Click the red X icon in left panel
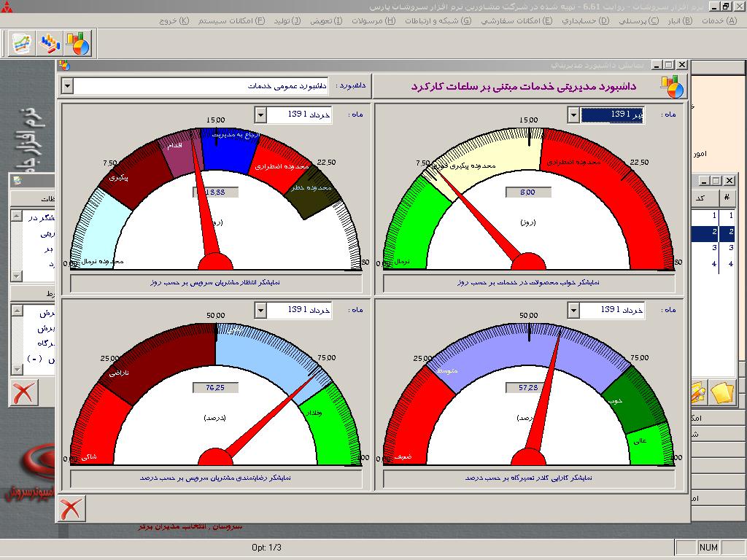Viewport: 747px width, 560px height. pos(23,393)
